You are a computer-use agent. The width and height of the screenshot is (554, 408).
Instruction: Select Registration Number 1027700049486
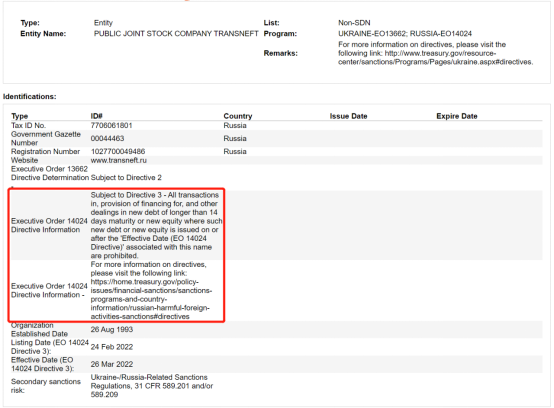(118, 152)
